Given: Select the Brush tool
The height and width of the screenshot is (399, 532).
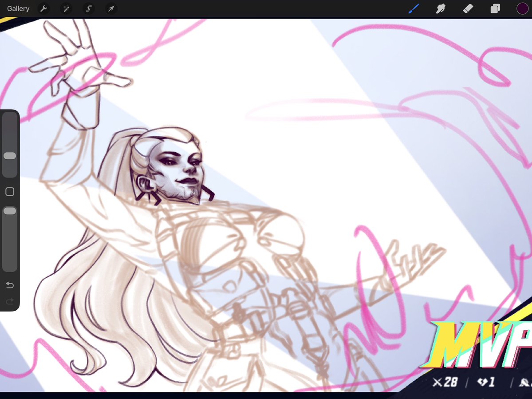Looking at the screenshot, I should pos(414,8).
